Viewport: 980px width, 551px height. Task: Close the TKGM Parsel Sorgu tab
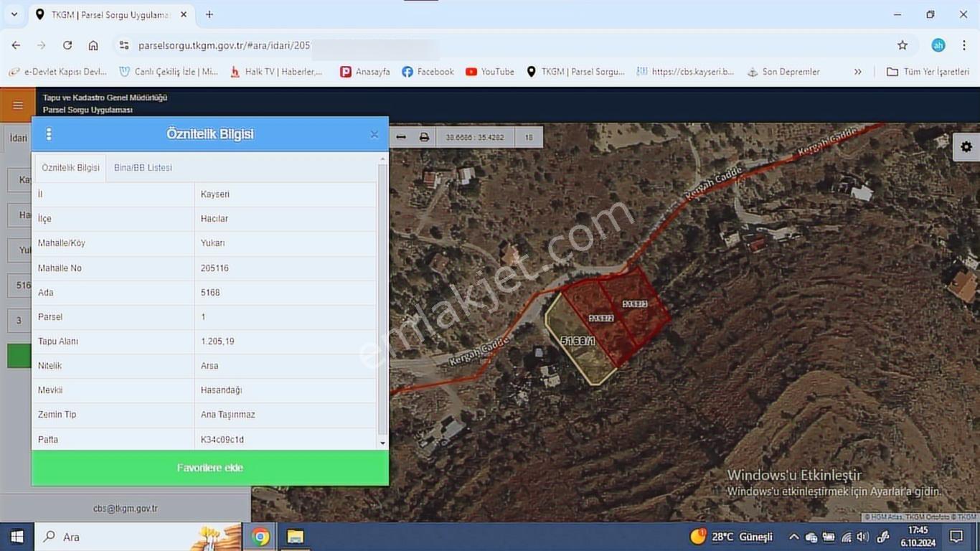click(x=184, y=14)
